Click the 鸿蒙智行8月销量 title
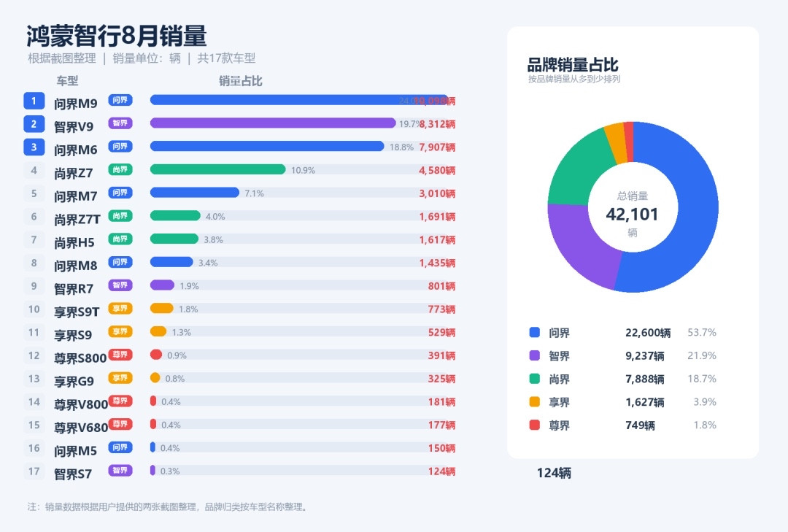Image resolution: width=788 pixels, height=532 pixels. coord(117,36)
